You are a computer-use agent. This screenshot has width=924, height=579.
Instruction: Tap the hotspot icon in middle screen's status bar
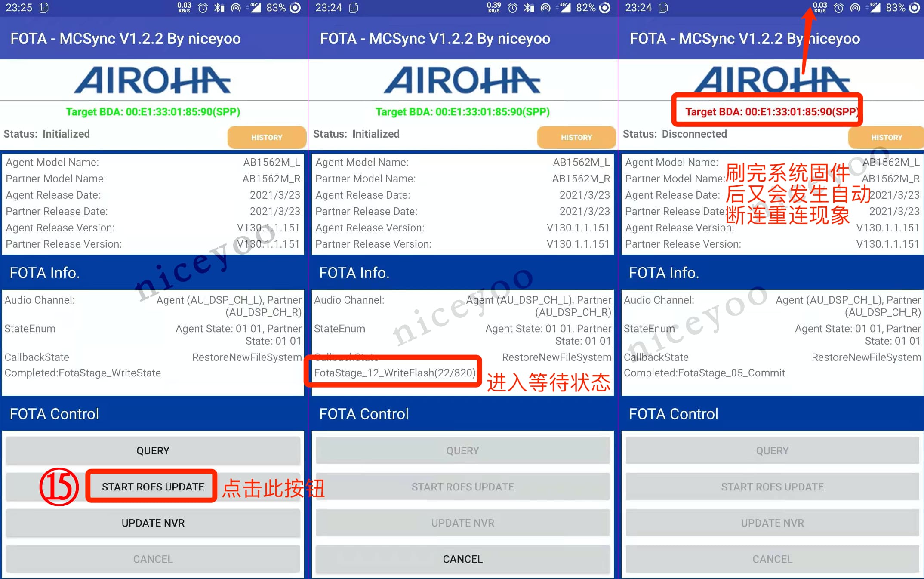pos(545,8)
